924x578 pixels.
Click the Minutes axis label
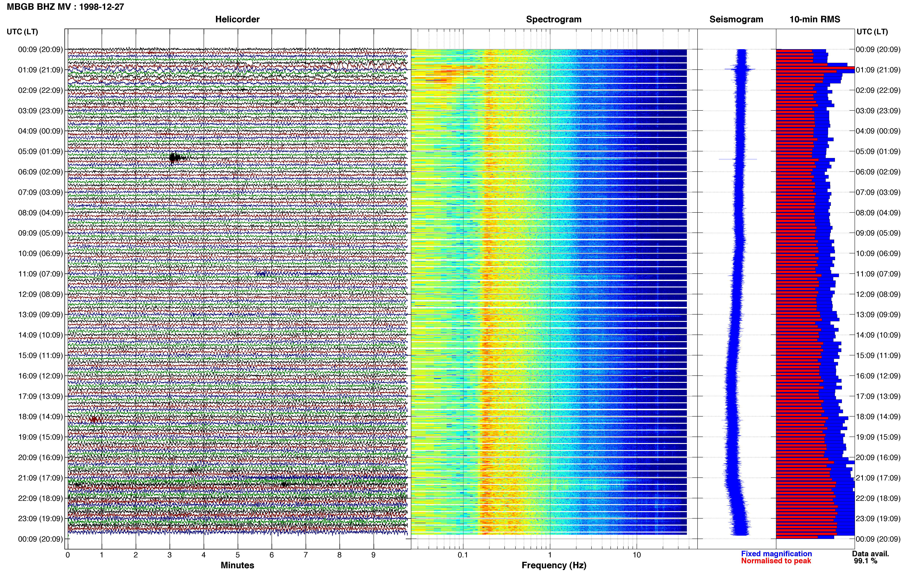[x=237, y=565]
